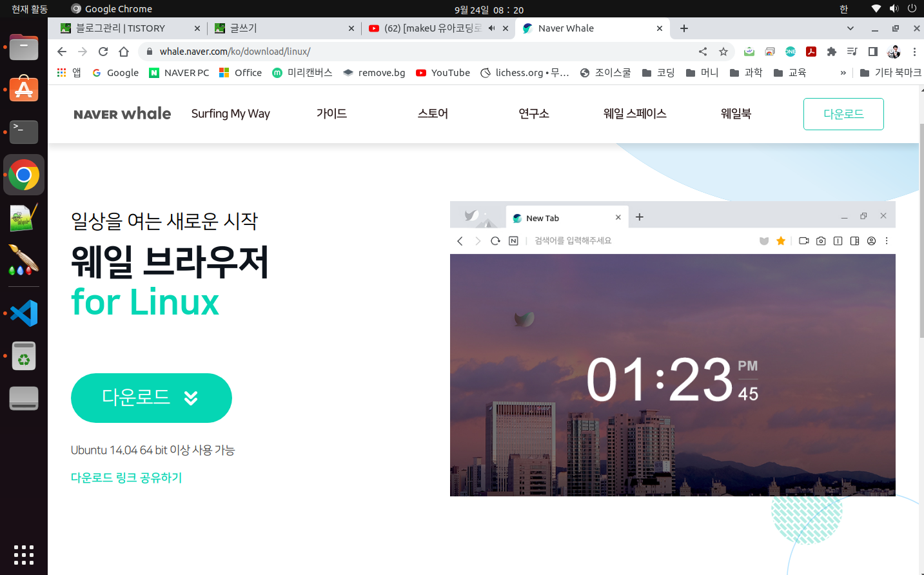The height and width of the screenshot is (575, 924).
Task: Open the 미리캔버스 bookmark
Action: pyautogui.click(x=302, y=73)
